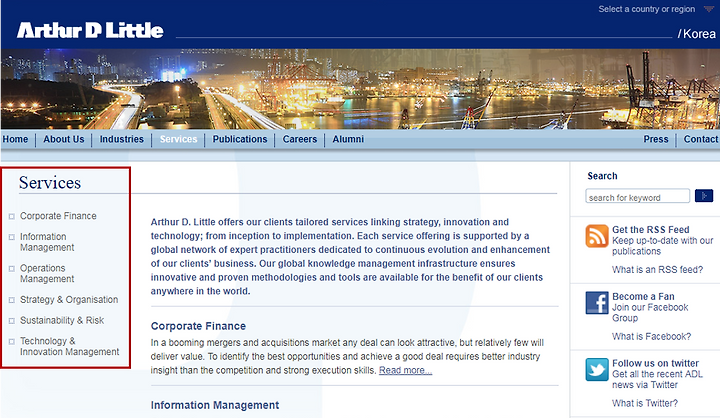
Task: Open Strategy & Organisation in the sidebar
Action: (x=69, y=299)
